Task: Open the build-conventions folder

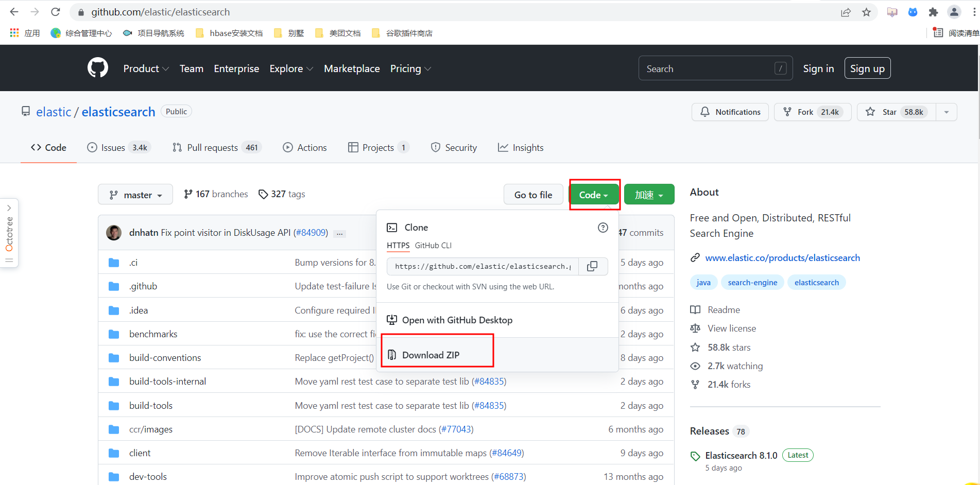Action: tap(165, 358)
